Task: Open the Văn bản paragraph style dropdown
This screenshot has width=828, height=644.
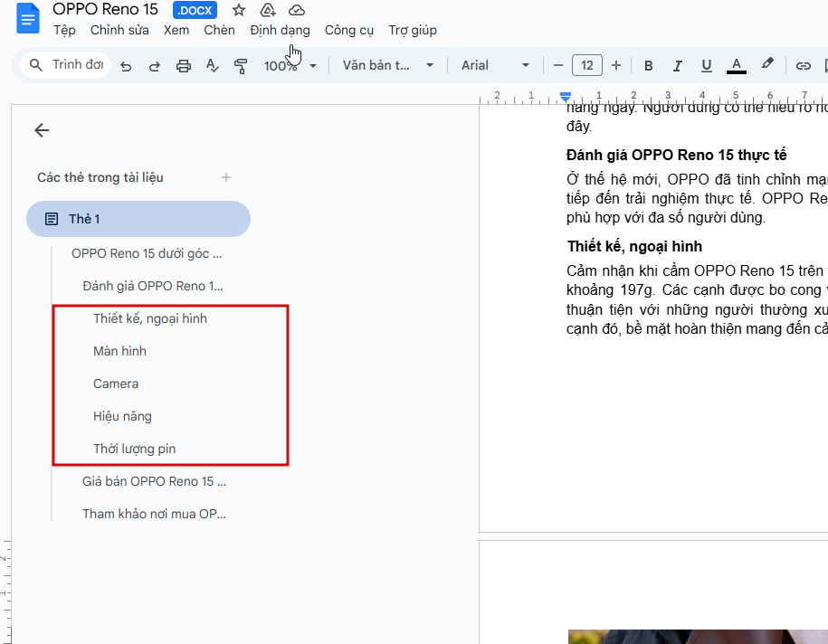Action: tap(388, 65)
